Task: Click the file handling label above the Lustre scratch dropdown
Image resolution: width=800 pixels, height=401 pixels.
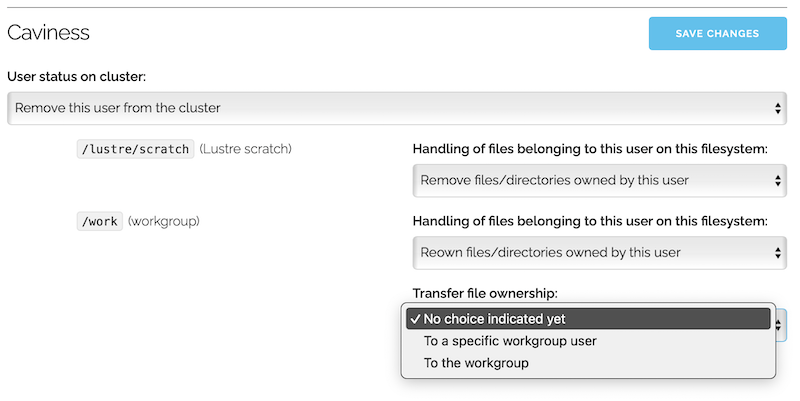Action: tap(589, 149)
